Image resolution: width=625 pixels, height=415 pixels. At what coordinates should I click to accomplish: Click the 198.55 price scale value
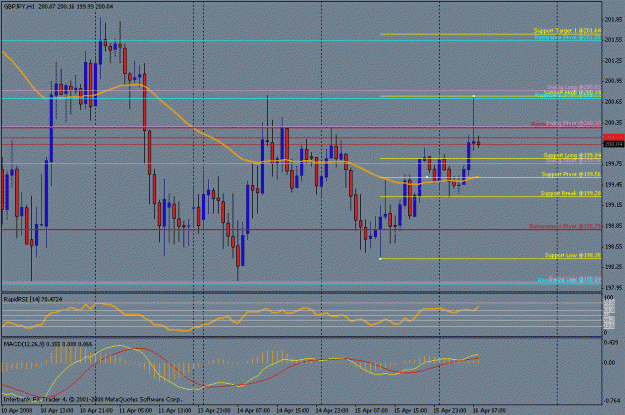(x=613, y=246)
